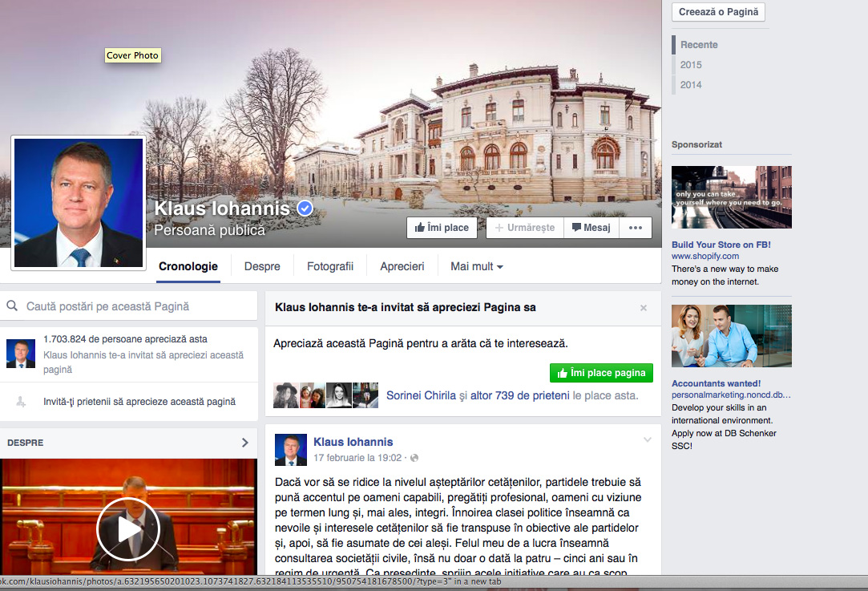The width and height of the screenshot is (868, 591).
Task: Open Klaus Iohannis profile picture
Action: (79, 203)
